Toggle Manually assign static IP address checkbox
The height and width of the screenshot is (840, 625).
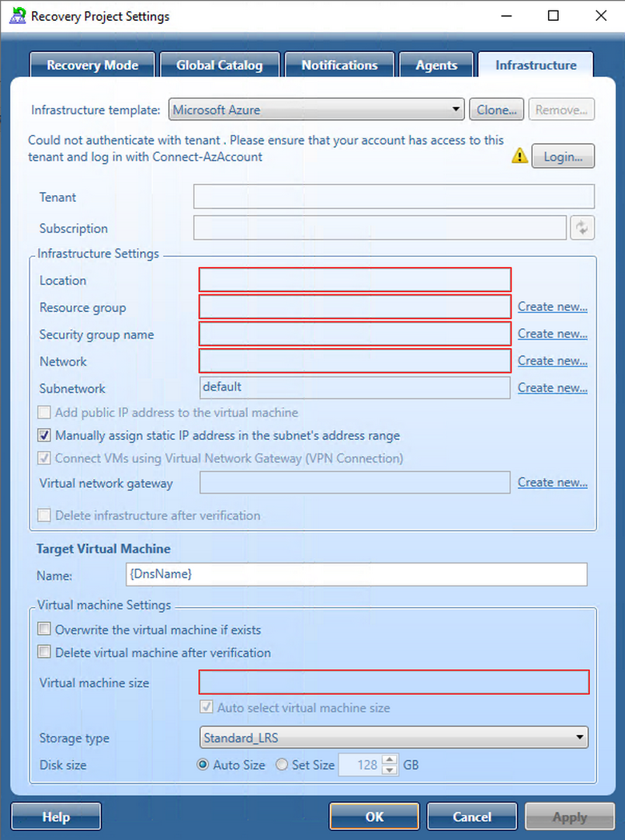(44, 435)
